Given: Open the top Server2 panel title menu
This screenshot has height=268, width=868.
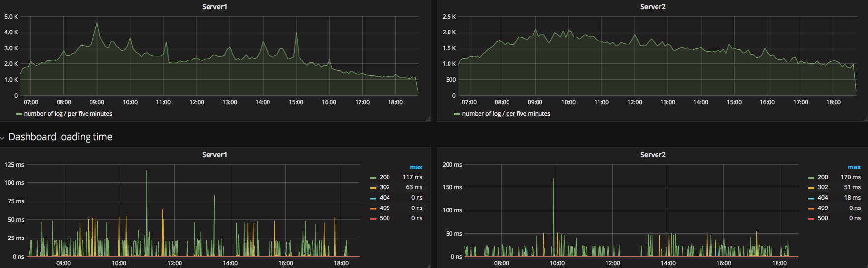Looking at the screenshot, I should (x=653, y=7).
